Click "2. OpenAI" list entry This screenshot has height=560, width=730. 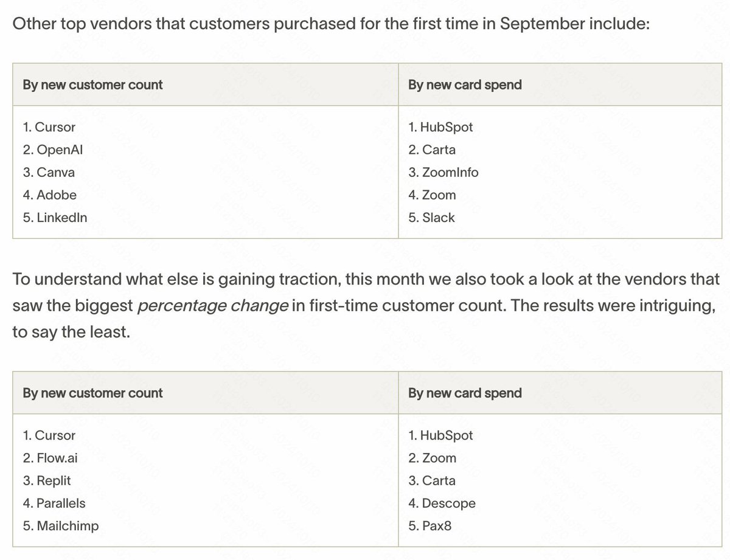click(x=53, y=150)
